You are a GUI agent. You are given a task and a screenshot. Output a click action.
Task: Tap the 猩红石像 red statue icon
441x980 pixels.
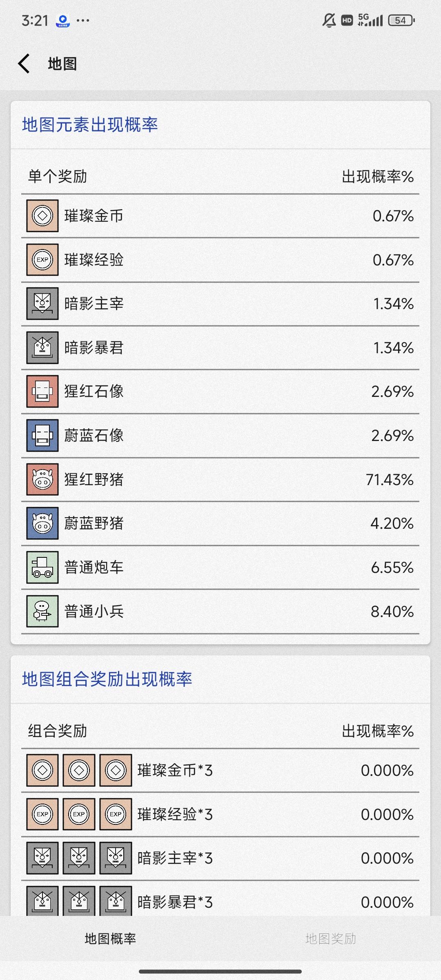(x=42, y=391)
